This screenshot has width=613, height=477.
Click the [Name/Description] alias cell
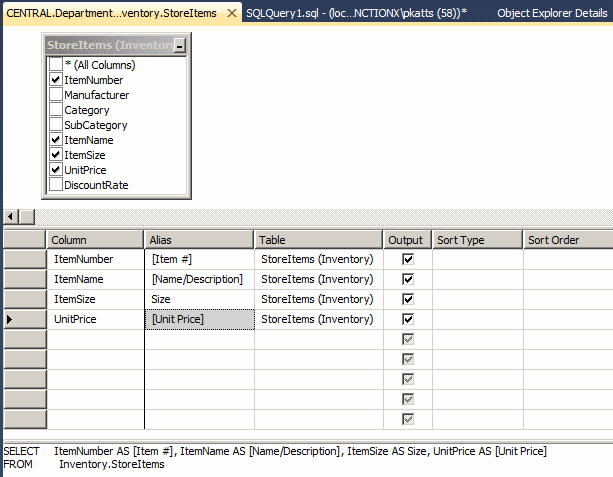[x=199, y=279]
